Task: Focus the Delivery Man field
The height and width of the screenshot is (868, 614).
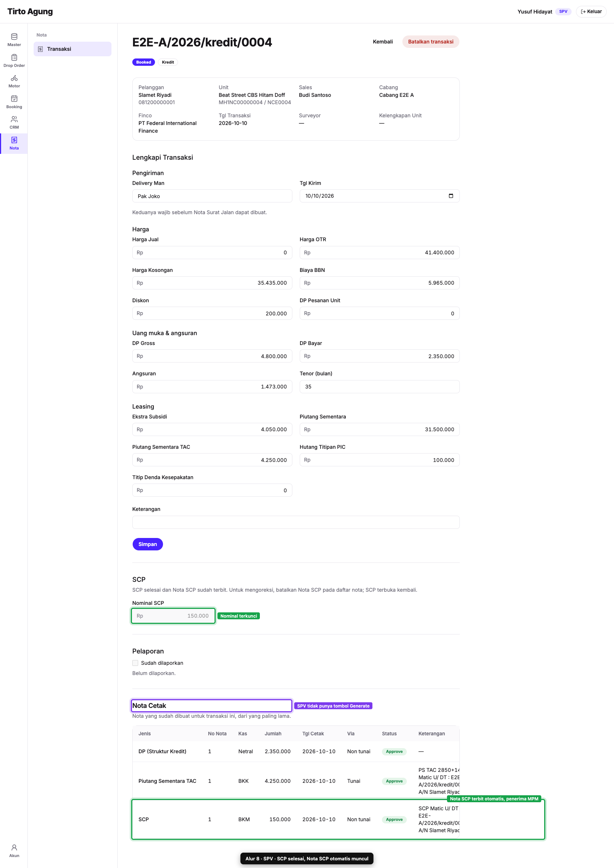Action: [212, 196]
